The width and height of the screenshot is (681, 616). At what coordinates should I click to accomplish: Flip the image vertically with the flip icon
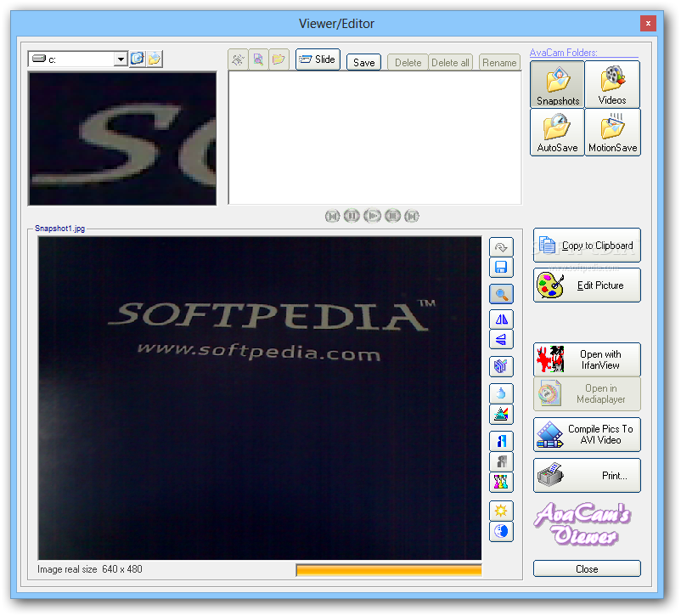tap(501, 340)
